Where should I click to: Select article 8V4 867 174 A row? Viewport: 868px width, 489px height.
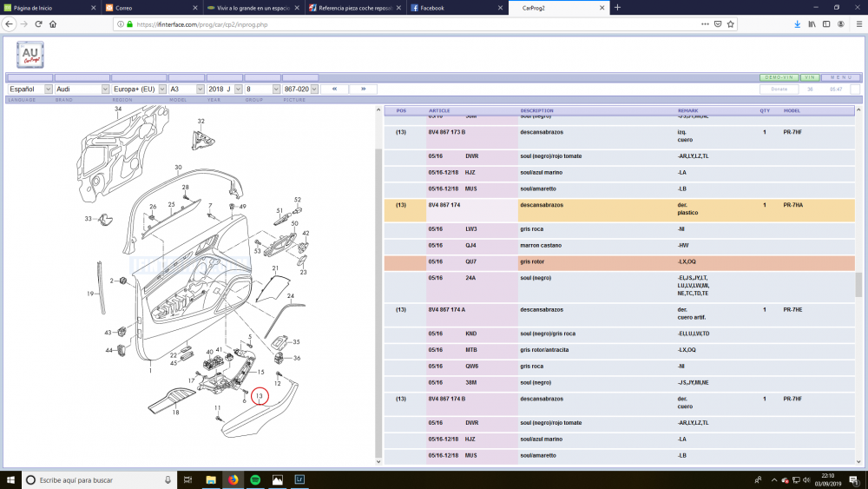pyautogui.click(x=620, y=314)
